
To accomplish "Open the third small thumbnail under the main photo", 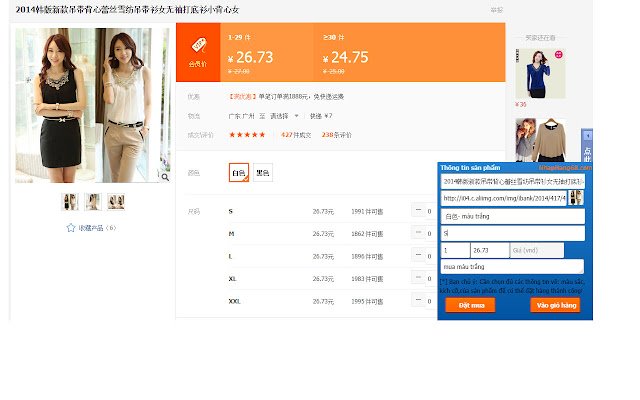I will coord(116,202).
